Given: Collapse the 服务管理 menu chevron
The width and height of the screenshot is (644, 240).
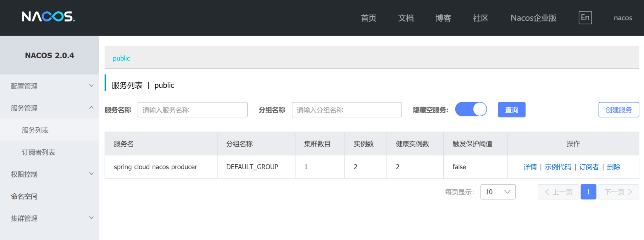Looking at the screenshot, I should point(91,108).
